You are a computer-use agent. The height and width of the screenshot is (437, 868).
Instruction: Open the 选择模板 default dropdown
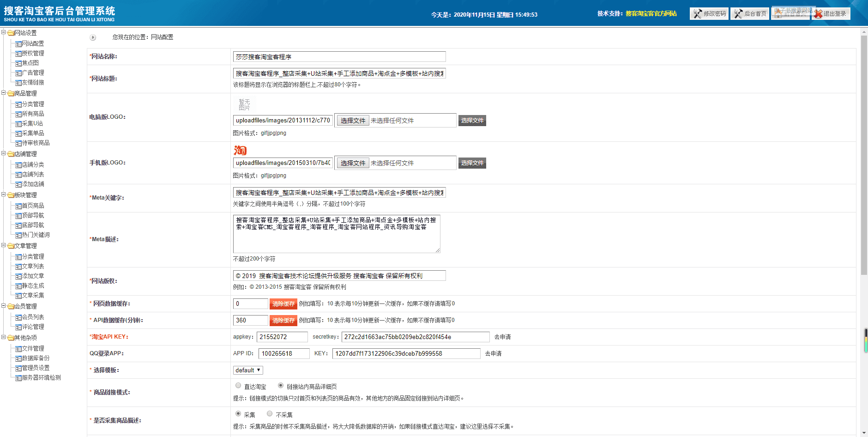(247, 370)
